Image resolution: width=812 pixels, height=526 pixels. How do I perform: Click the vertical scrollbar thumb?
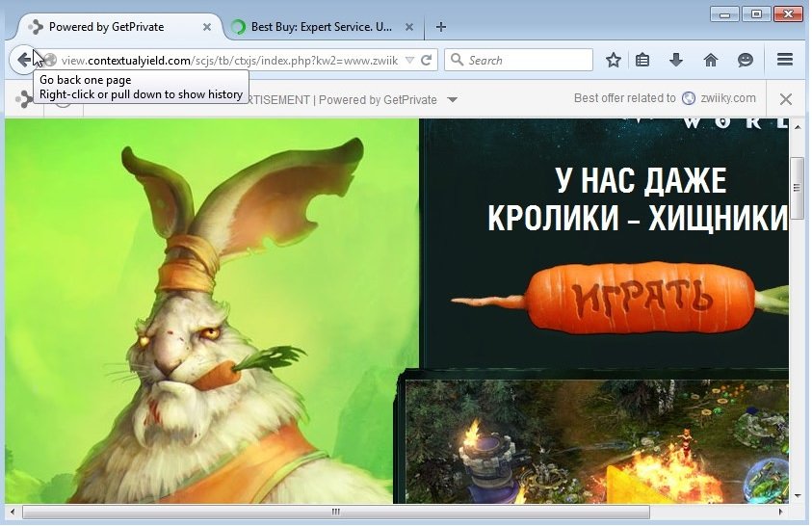tap(797, 188)
